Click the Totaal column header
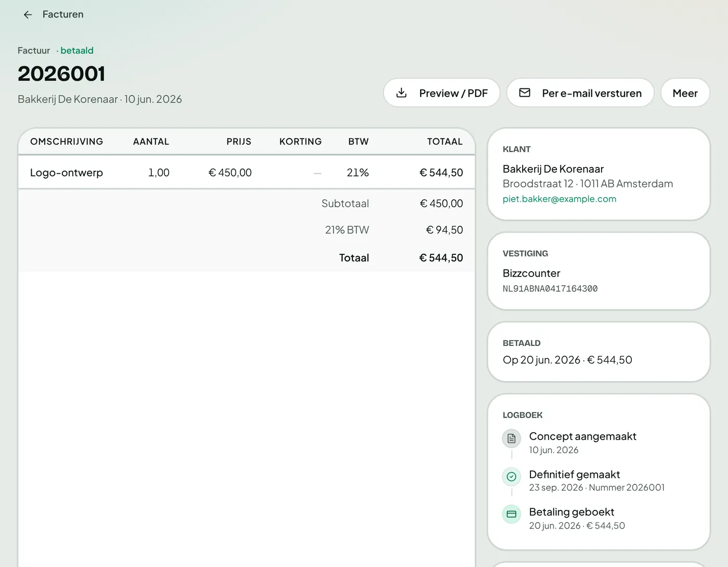This screenshot has height=567, width=728. (445, 141)
